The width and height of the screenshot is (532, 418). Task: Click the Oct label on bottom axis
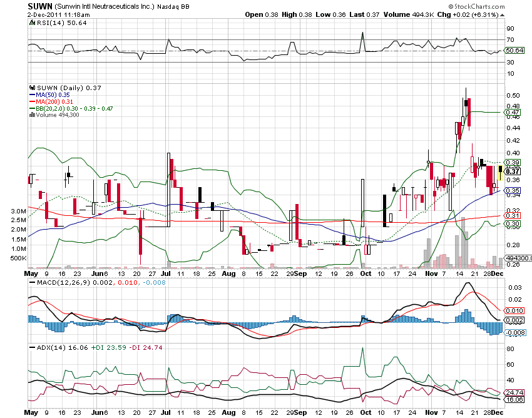[x=366, y=412]
